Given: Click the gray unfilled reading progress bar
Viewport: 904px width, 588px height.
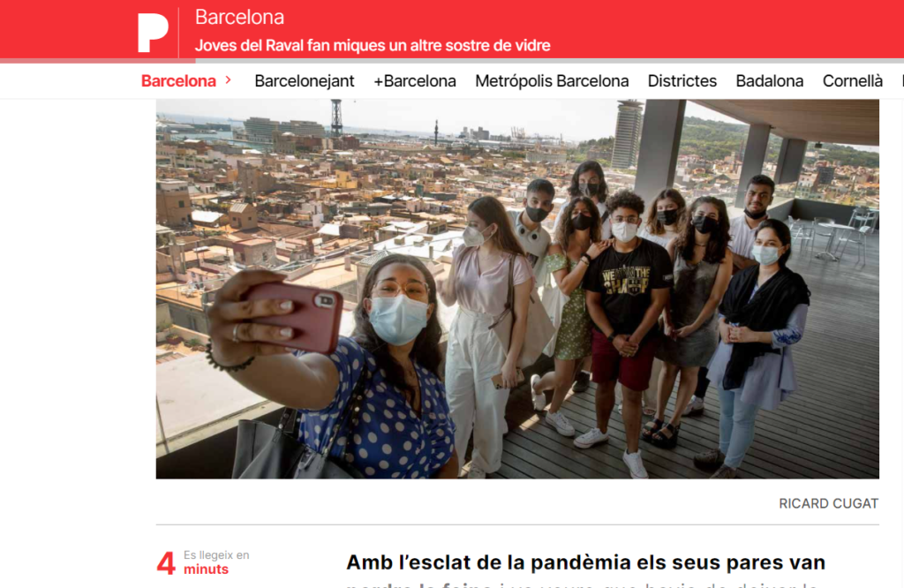Looking at the screenshot, I should (549, 61).
